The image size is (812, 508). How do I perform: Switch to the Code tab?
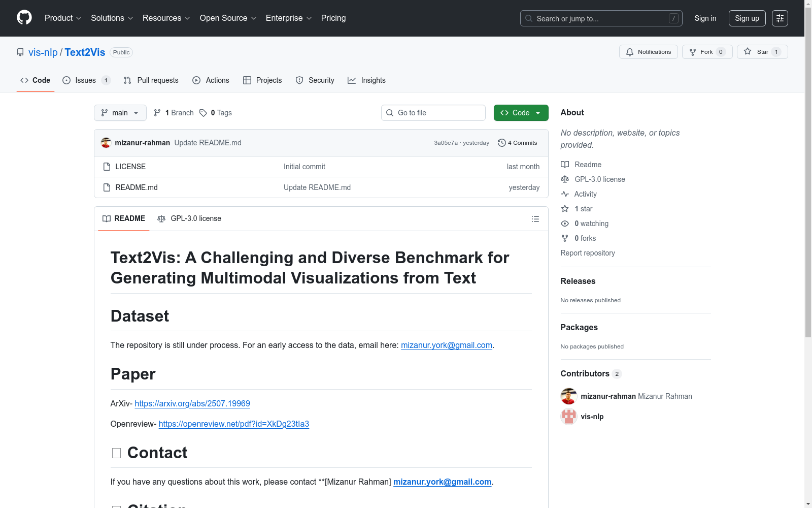(x=36, y=80)
